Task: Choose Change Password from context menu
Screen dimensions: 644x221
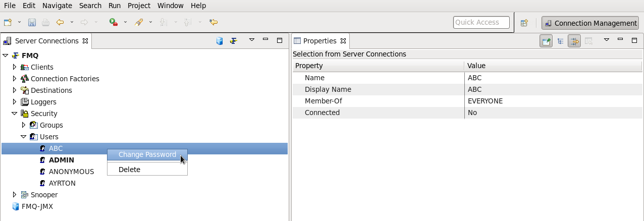Action: (147, 154)
